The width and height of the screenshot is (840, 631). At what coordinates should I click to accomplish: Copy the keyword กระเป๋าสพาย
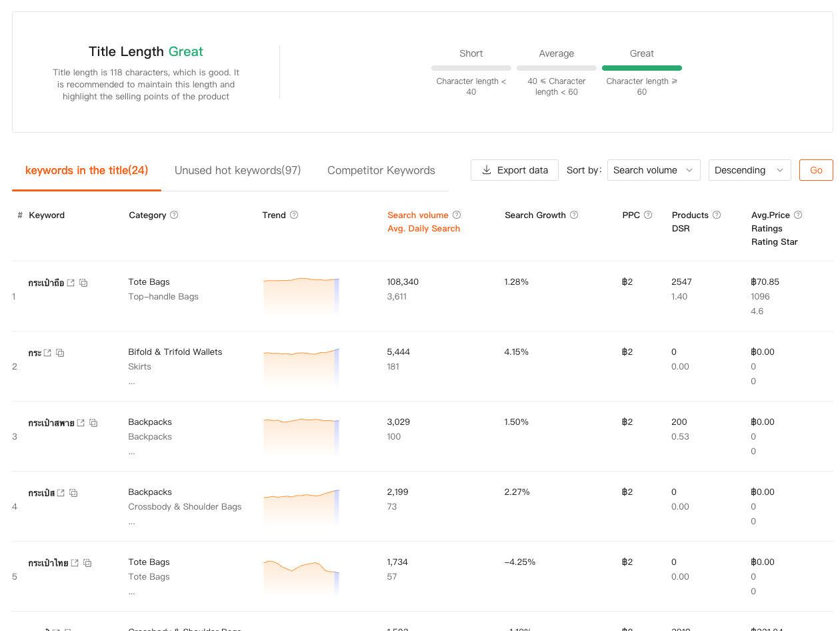pyautogui.click(x=93, y=423)
